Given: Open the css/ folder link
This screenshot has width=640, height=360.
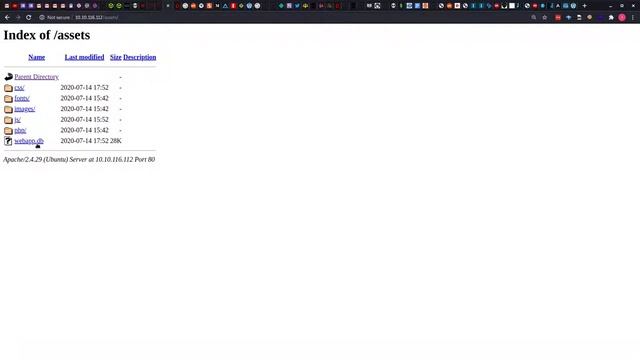Looking at the screenshot, I should point(19,88).
